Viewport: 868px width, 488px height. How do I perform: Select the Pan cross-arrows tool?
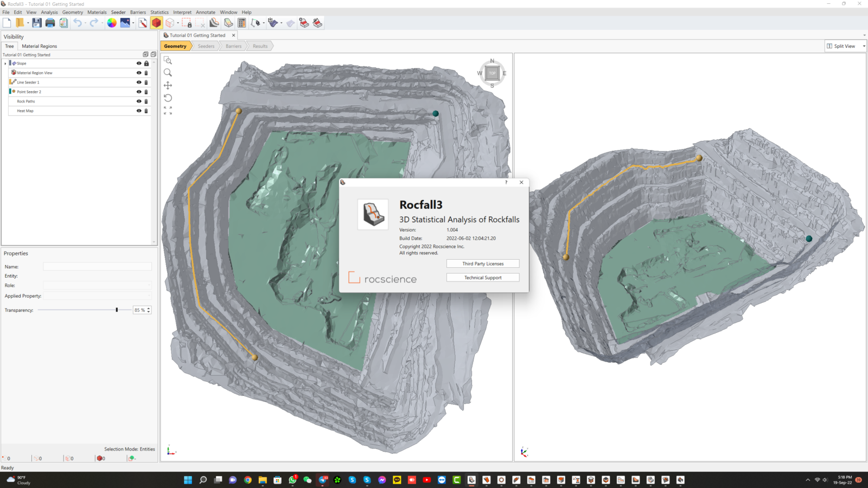pos(168,85)
